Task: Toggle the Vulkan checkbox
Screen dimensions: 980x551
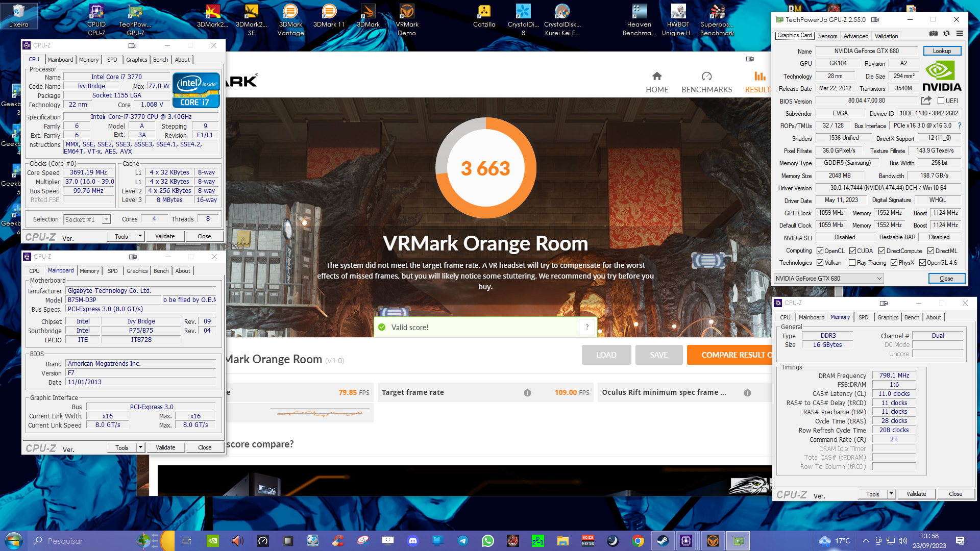Action: tap(820, 263)
